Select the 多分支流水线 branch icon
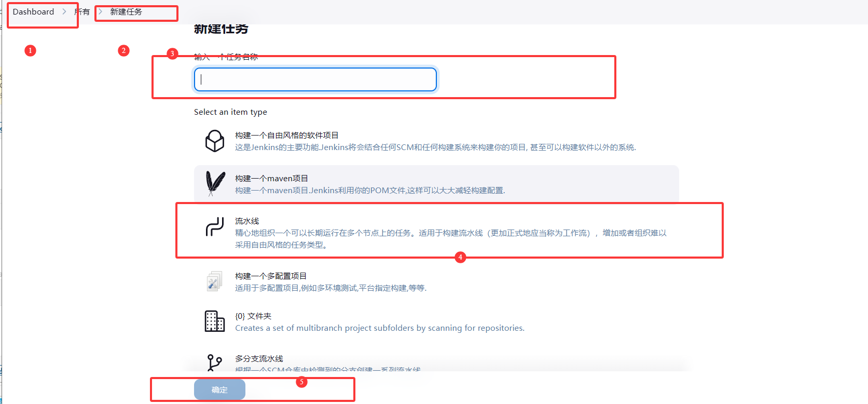The width and height of the screenshot is (868, 404). 215,362
